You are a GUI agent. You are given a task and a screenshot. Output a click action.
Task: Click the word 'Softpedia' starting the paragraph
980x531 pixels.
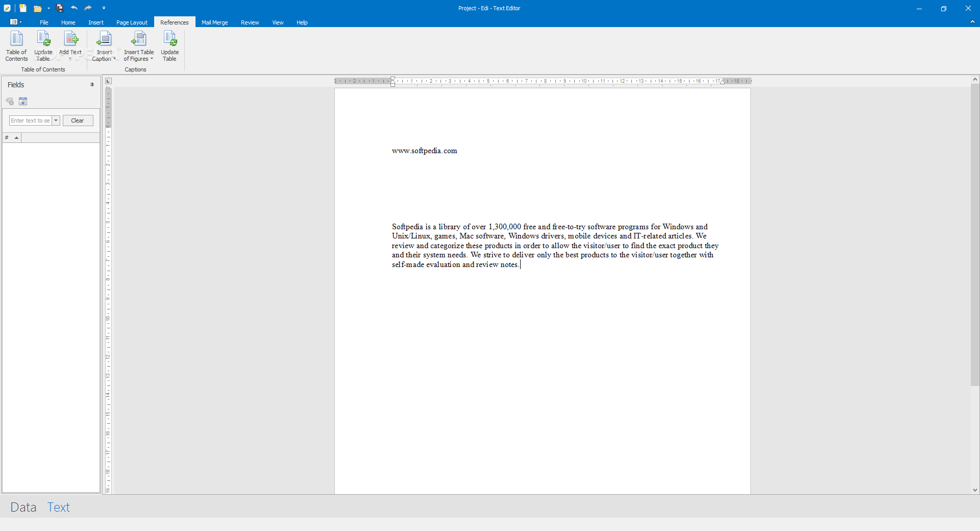coord(407,227)
